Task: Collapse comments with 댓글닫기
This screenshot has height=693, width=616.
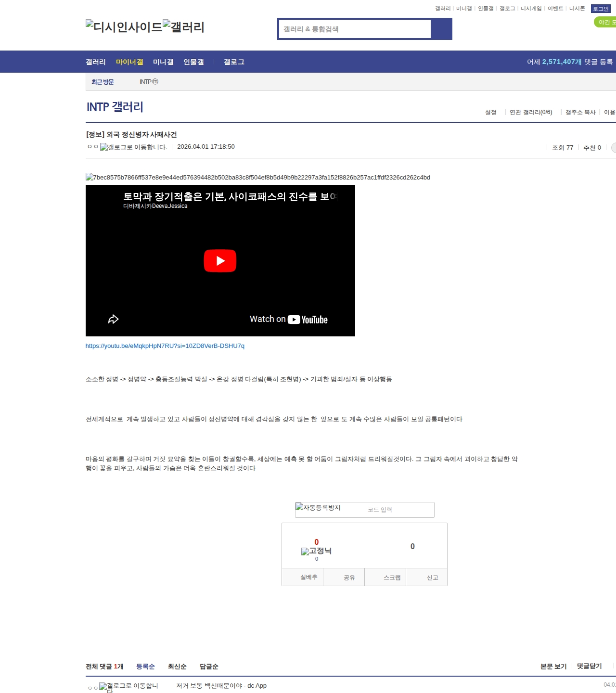Action: [589, 666]
